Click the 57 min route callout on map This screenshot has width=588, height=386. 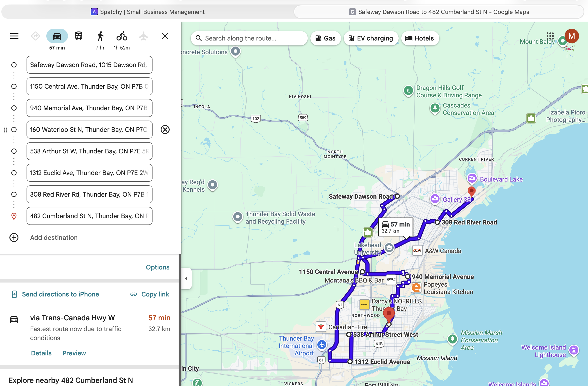395,227
